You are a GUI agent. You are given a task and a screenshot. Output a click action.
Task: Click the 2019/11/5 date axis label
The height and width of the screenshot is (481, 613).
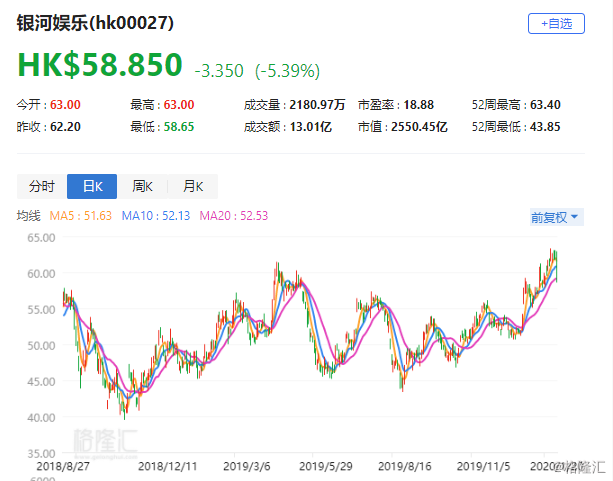point(483,466)
